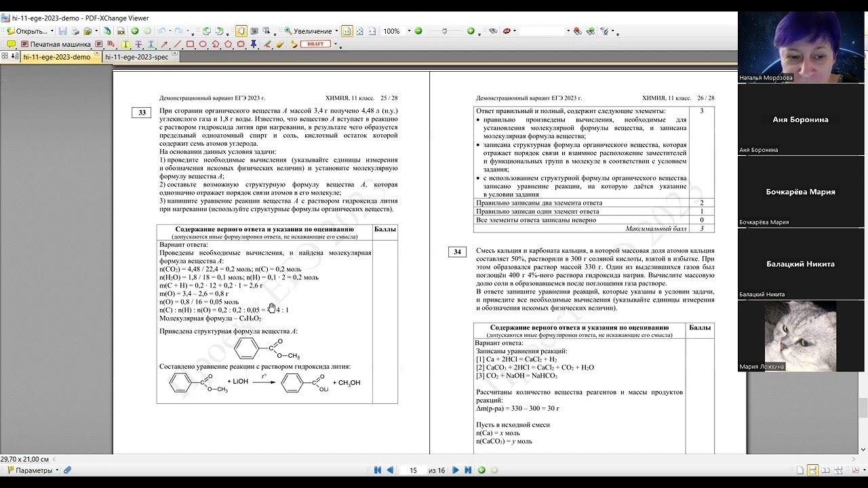This screenshot has width=868, height=488.
Task: Click the Fit Width zoom icon
Action: pyautogui.click(x=371, y=31)
